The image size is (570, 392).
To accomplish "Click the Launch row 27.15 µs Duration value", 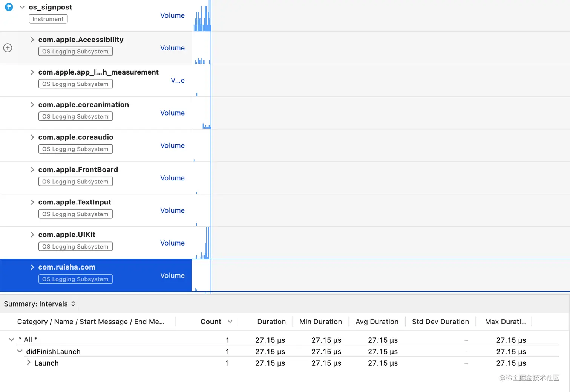I will (270, 363).
